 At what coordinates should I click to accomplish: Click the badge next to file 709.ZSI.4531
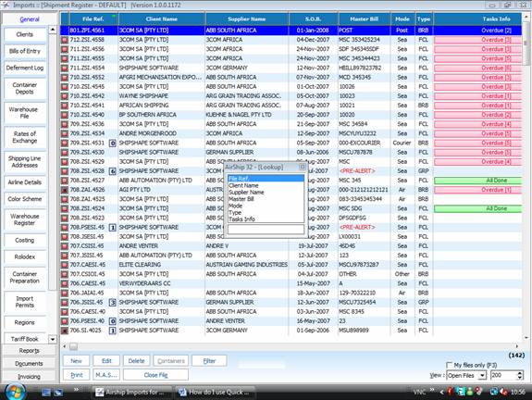[113, 144]
